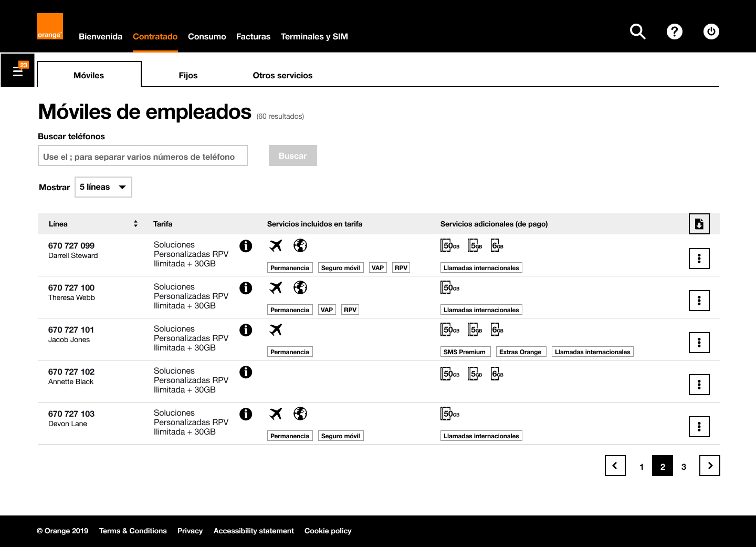The height and width of the screenshot is (547, 756).
Task: Click the power logout icon
Action: 711,32
